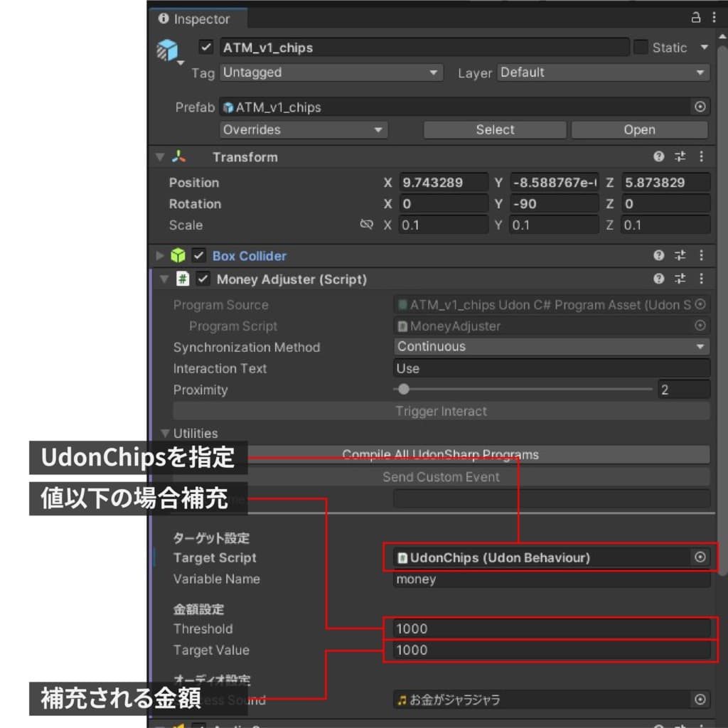Open the Layer dropdown showing Default
728x728 pixels.
point(603,73)
